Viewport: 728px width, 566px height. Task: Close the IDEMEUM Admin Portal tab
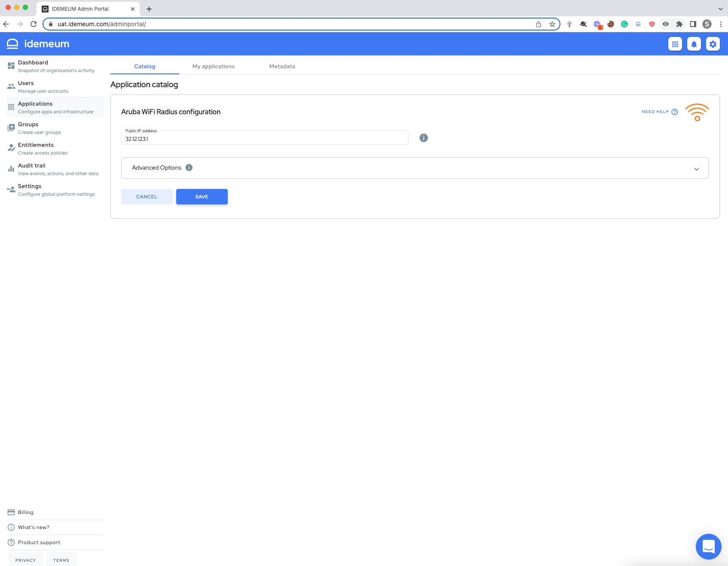(x=133, y=9)
